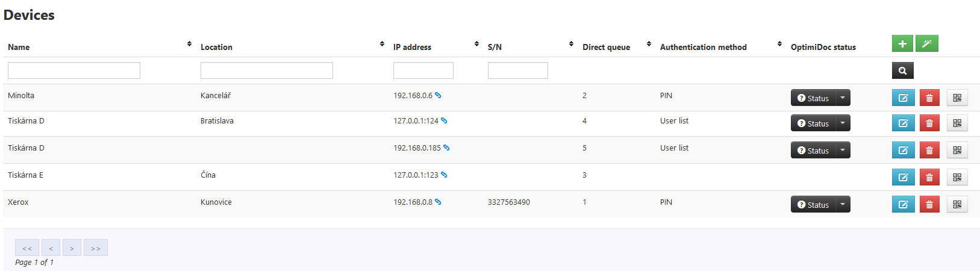Edit the Minolta device

[x=903, y=98]
